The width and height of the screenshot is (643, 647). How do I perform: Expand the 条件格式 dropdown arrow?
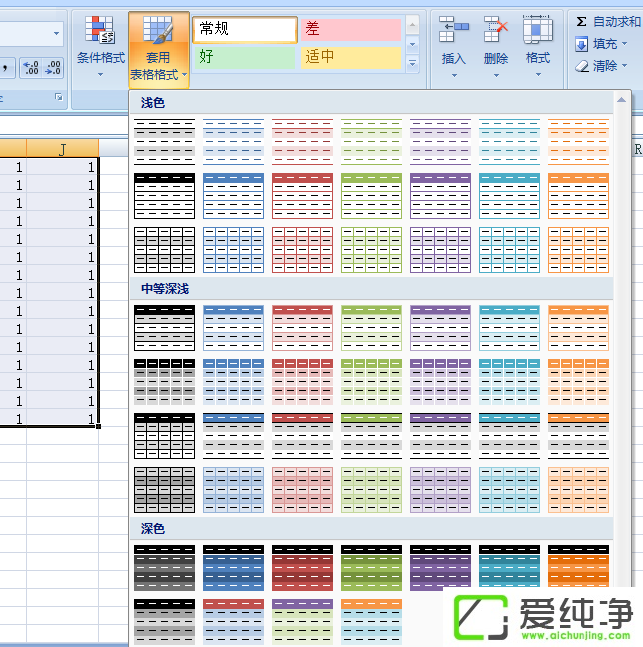[x=101, y=75]
